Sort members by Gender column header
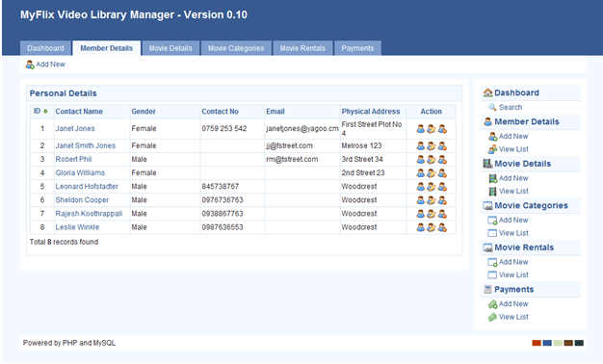The height and width of the screenshot is (364, 603). (x=144, y=112)
